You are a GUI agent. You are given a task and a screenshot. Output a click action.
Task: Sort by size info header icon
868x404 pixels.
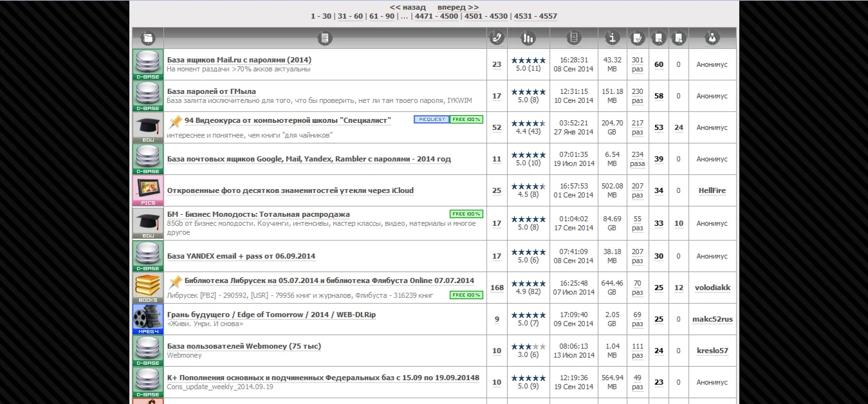point(612,38)
